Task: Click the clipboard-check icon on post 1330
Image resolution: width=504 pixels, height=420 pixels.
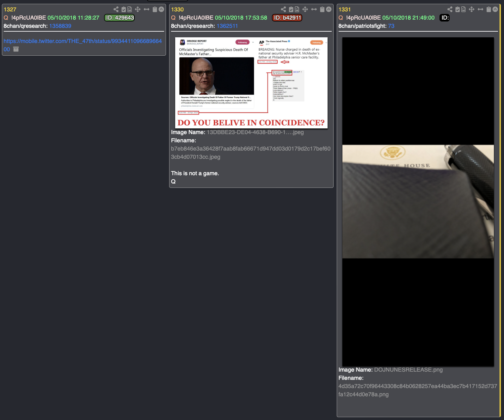Action: [x=291, y=9]
